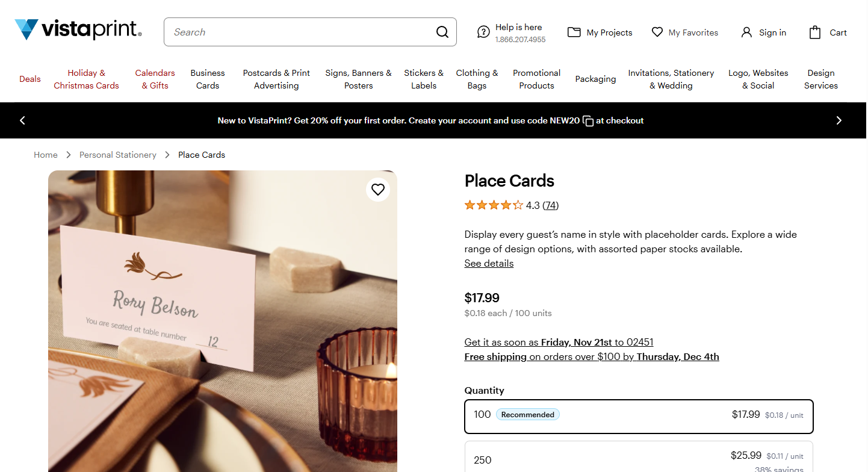Screen dimensions: 868x472
Task: Open the shopping Cart icon
Action: (815, 33)
